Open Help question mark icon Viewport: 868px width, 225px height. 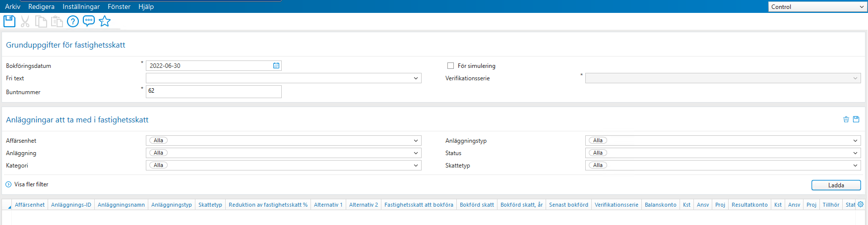(73, 21)
